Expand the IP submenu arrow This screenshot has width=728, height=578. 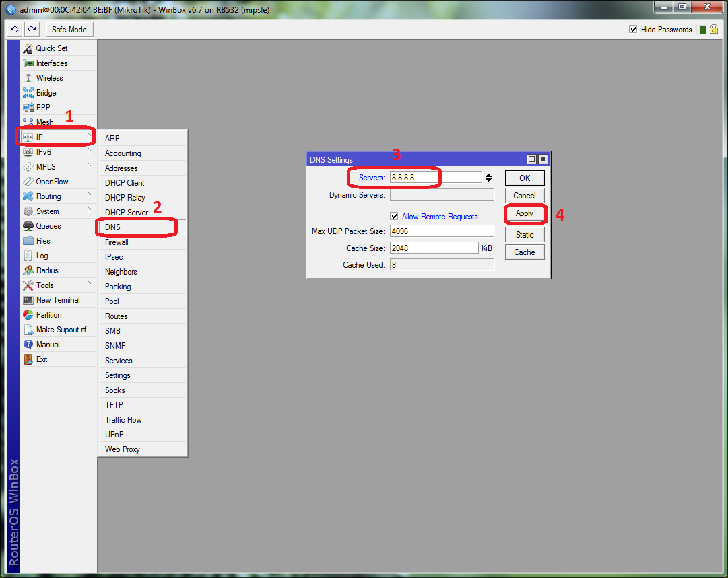[89, 137]
